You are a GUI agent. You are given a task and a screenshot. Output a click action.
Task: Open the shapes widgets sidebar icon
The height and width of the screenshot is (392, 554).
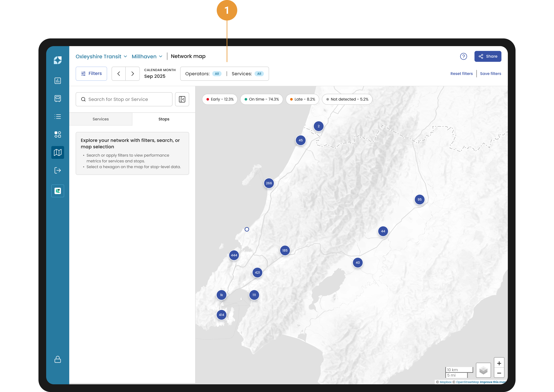(x=57, y=135)
